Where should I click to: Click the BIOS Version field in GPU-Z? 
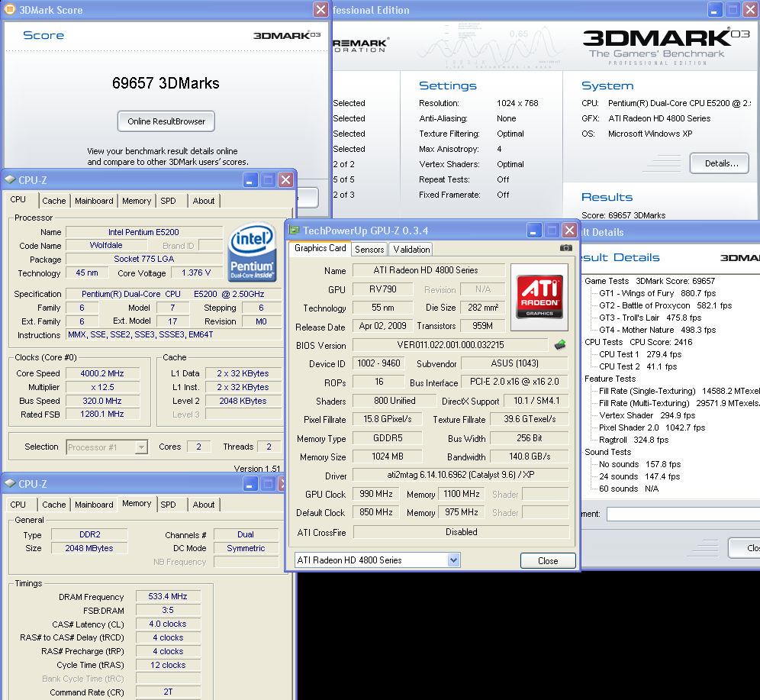[x=450, y=345]
